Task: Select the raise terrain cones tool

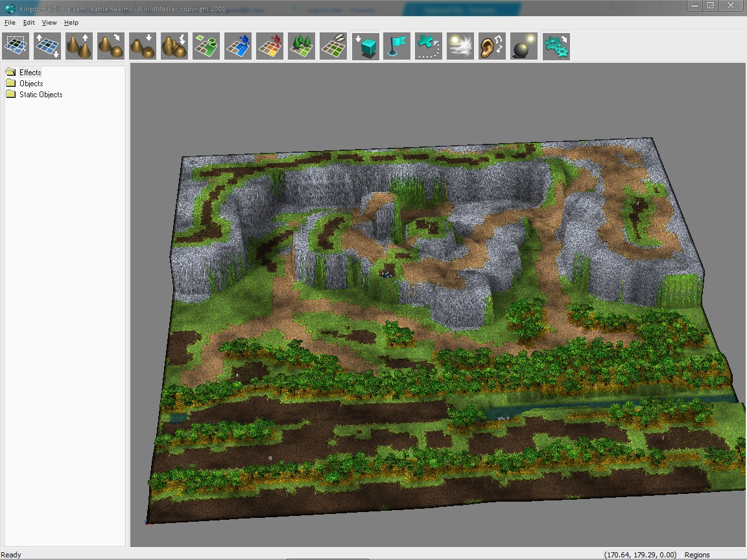Action: click(x=79, y=46)
